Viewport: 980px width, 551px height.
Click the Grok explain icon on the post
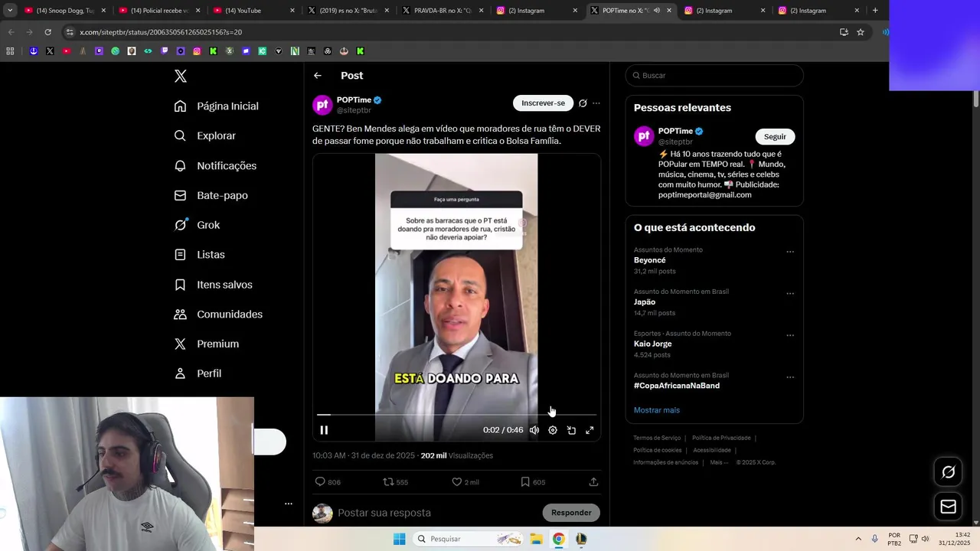[x=583, y=103]
